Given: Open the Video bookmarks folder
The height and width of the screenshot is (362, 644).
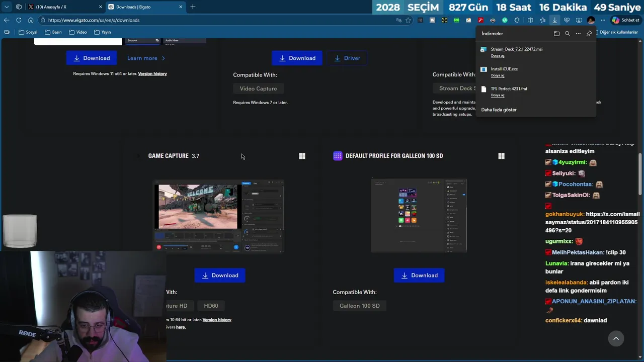Looking at the screenshot, I should point(78,32).
